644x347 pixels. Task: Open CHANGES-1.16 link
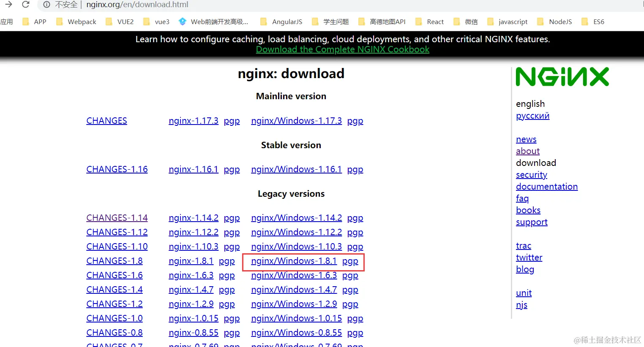pos(117,169)
